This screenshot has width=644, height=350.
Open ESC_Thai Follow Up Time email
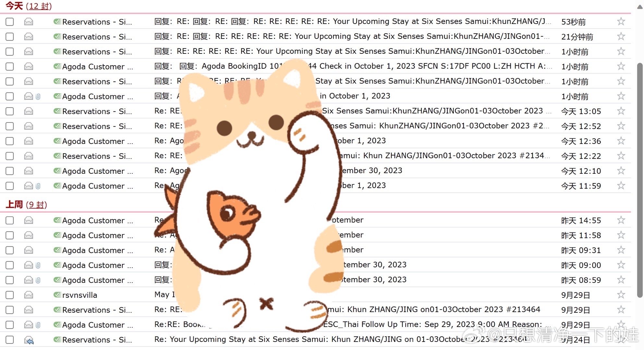353,324
